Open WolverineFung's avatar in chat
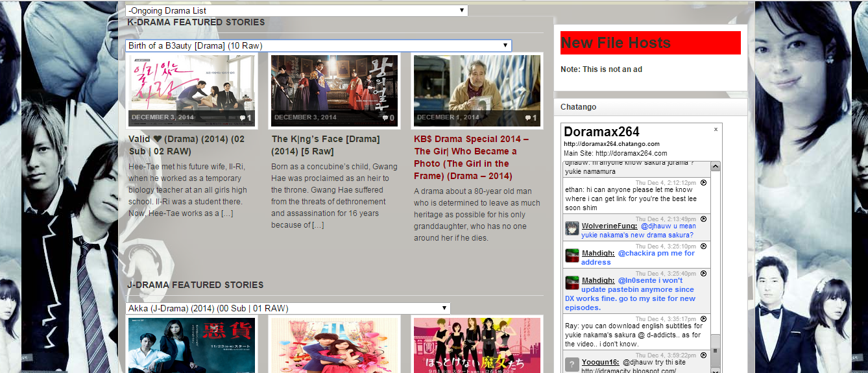Screen dimensions: 868x373 (x=572, y=228)
